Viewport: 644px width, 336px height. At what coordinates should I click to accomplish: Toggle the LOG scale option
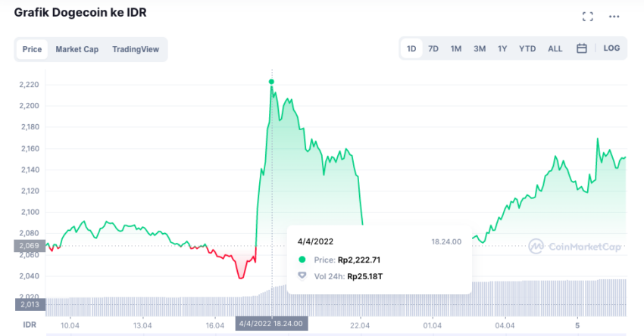pyautogui.click(x=611, y=48)
